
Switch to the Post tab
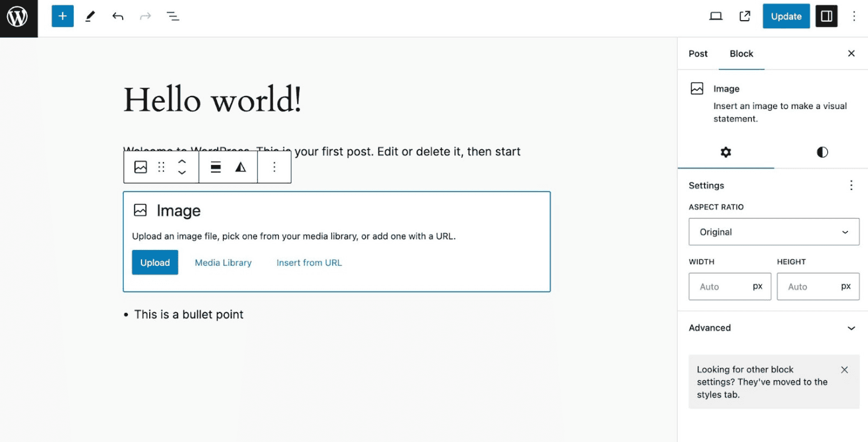click(x=698, y=54)
